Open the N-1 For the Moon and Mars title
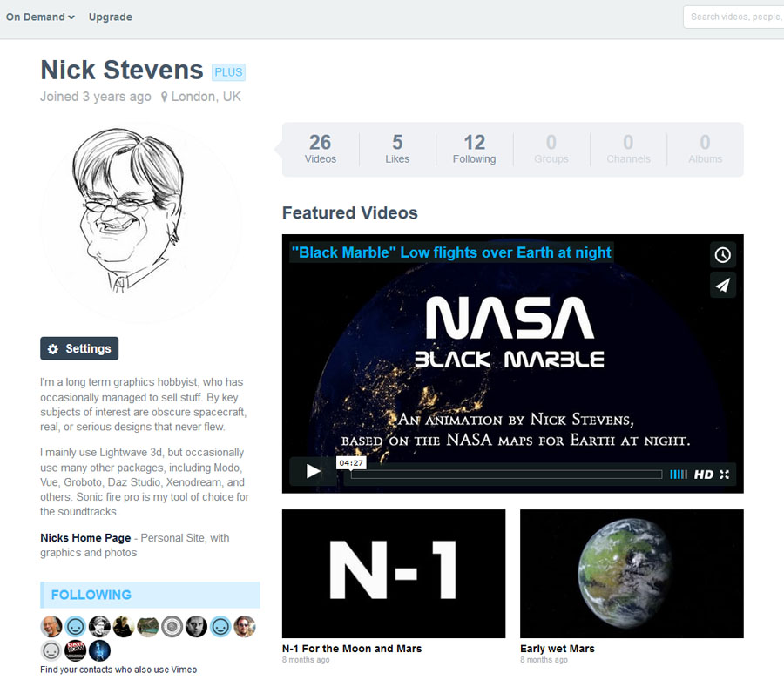 pos(352,649)
